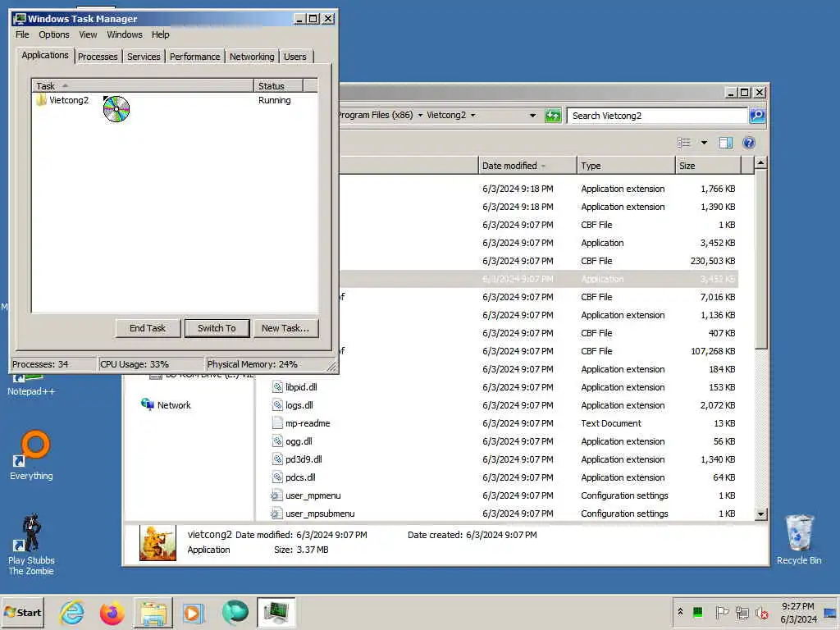840x630 pixels.
Task: Click the New Task... button
Action: (x=285, y=328)
